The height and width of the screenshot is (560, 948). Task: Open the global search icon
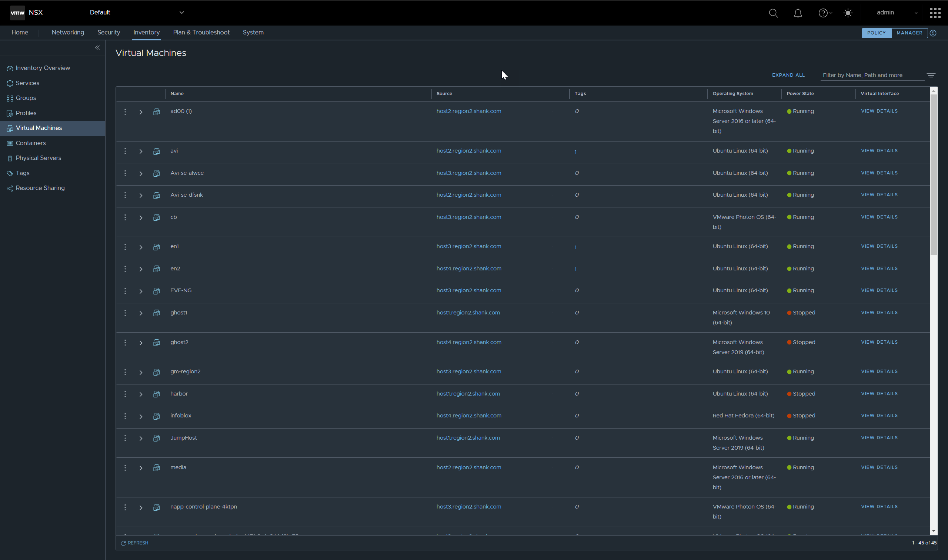773,13
